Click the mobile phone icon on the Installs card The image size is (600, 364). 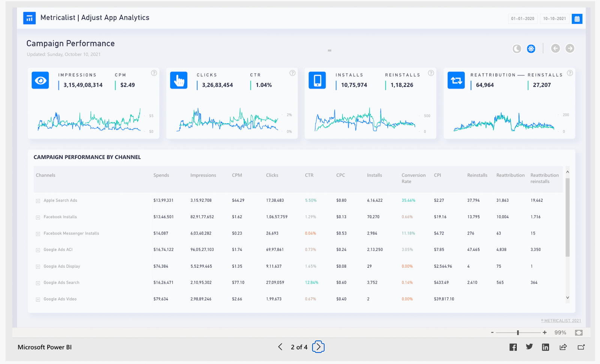coord(317,80)
